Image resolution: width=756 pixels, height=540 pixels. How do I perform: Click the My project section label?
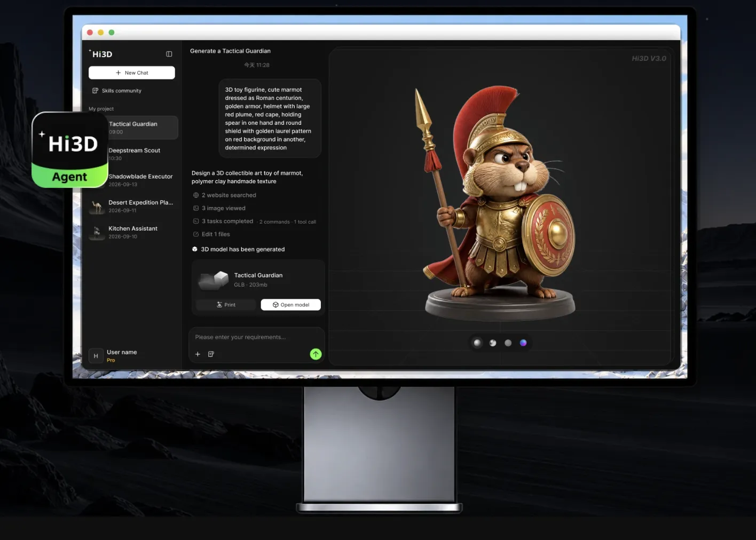tap(101, 109)
